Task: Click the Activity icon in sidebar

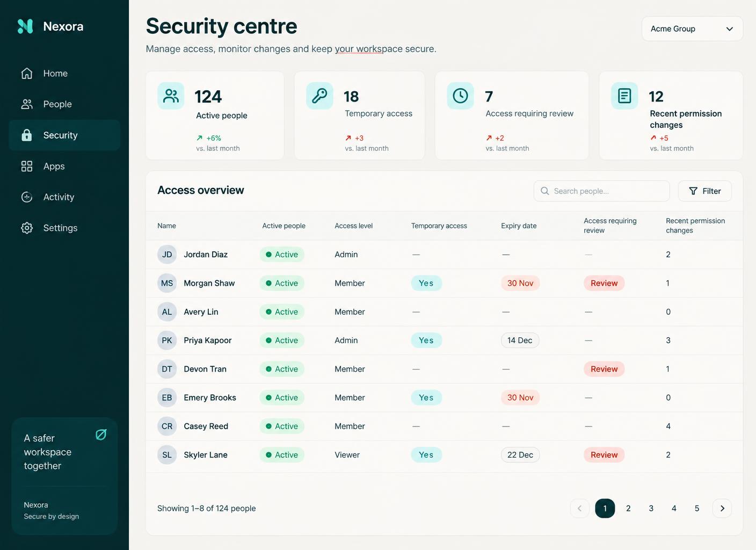Action: pos(27,197)
